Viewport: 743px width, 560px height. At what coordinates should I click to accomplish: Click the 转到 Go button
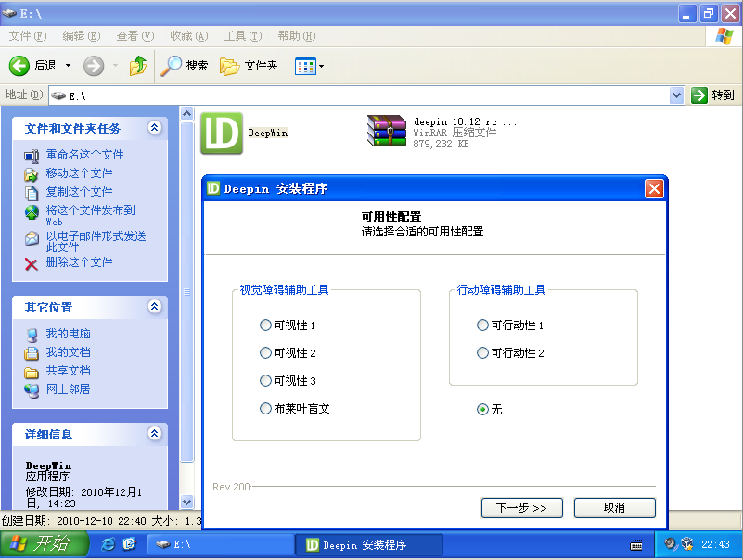click(x=712, y=95)
